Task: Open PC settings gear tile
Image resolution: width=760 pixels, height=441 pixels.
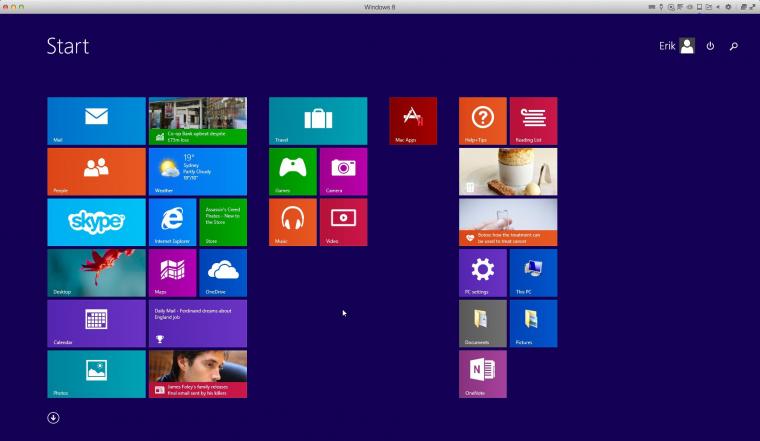Action: (483, 273)
